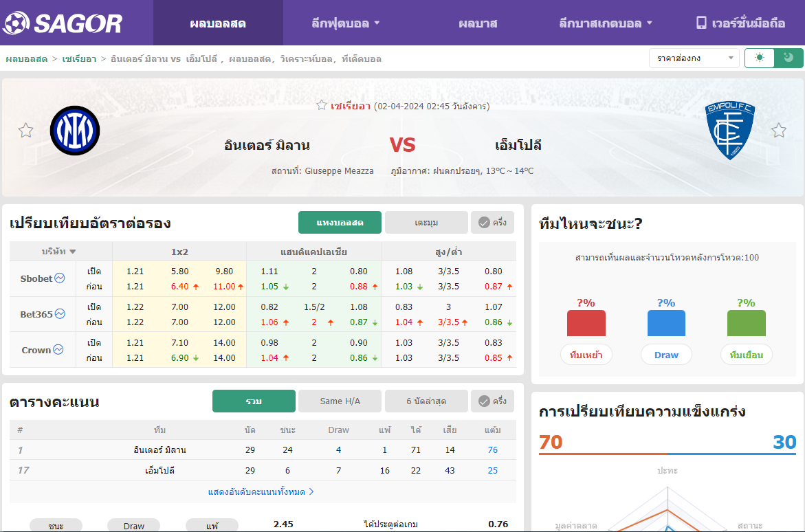Click the over/under column header
Screen dimensions: 805x532
448,252
